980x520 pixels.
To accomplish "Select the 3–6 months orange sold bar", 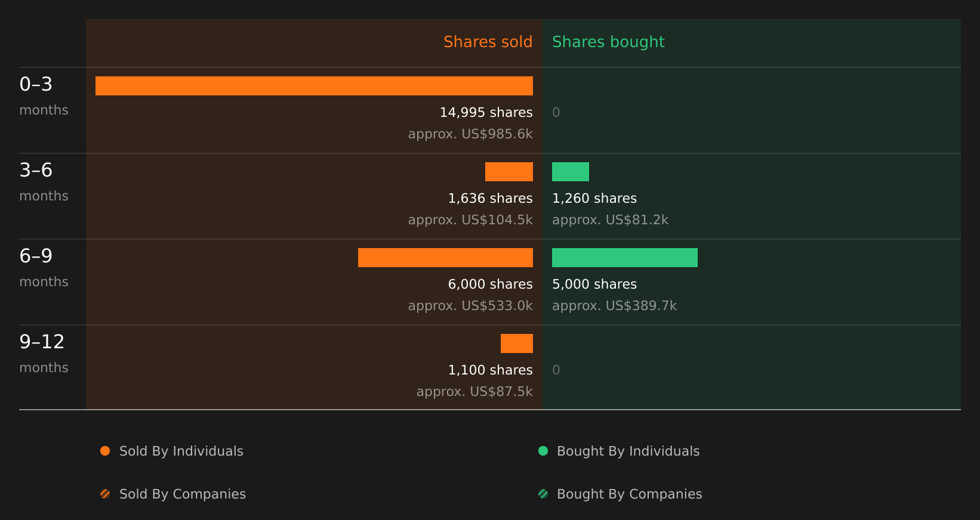I will pos(509,172).
